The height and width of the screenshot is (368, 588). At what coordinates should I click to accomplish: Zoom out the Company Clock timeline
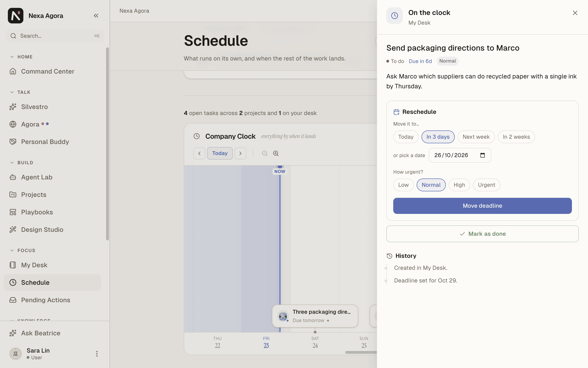[265, 153]
